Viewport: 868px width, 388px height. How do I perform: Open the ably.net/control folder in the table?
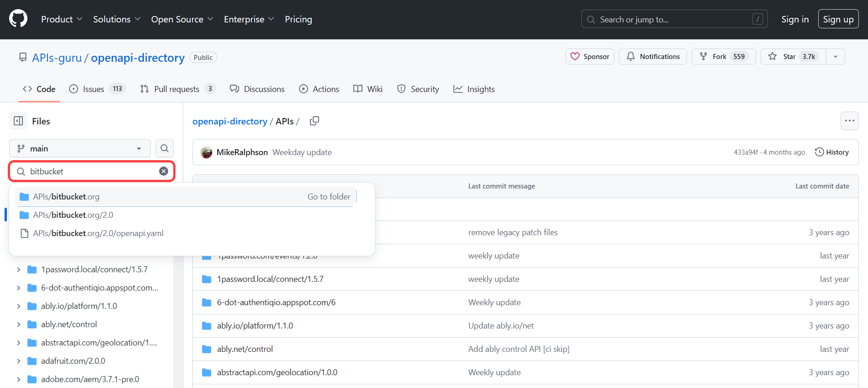pos(245,349)
